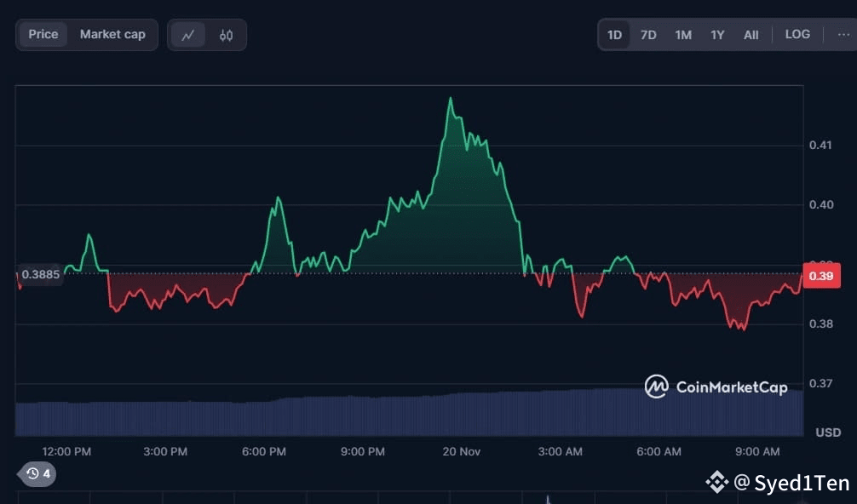Open the history icon showing 4

point(37,473)
